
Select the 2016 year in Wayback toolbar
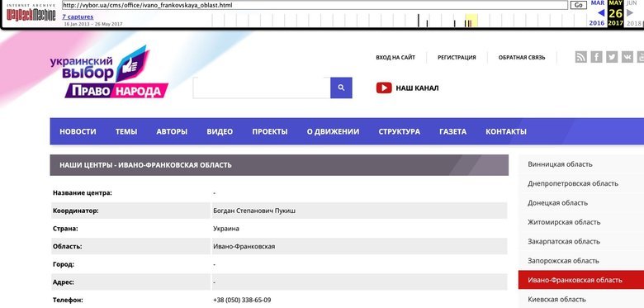pyautogui.click(x=596, y=23)
